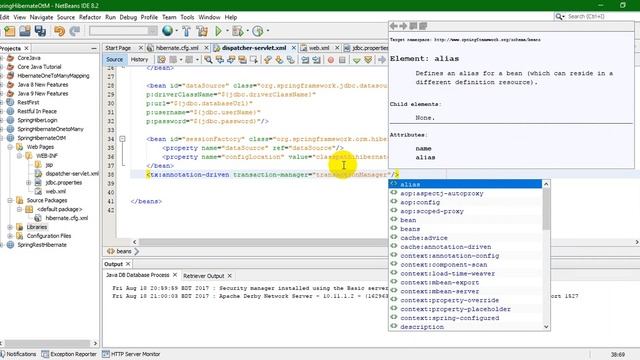640x360 pixels.
Task: Select hibernate.cfg.xml file in project tree
Action: tap(67, 218)
